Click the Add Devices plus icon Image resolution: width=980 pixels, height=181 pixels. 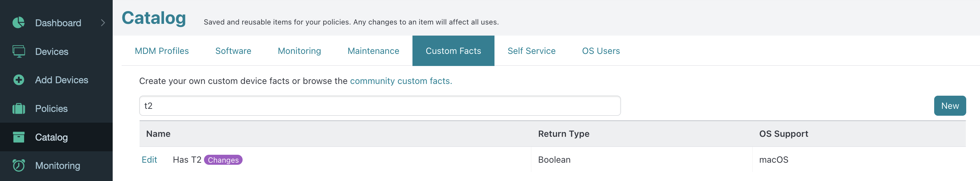[x=19, y=80]
